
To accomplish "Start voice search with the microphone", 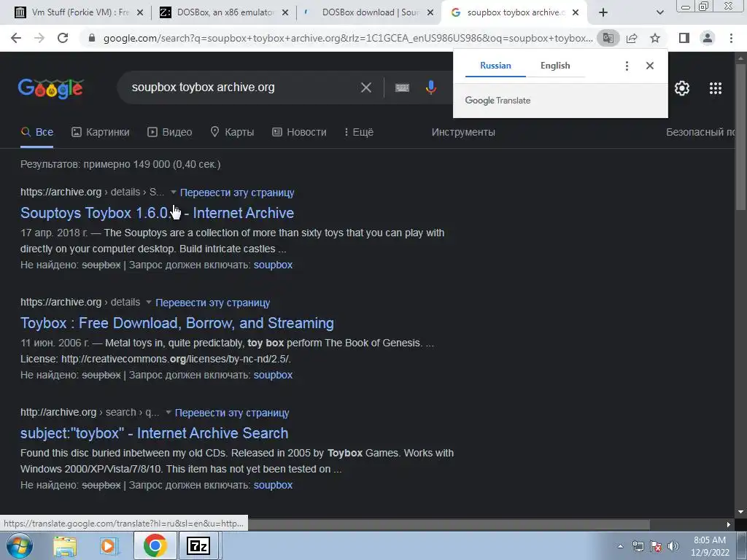I will click(x=430, y=87).
